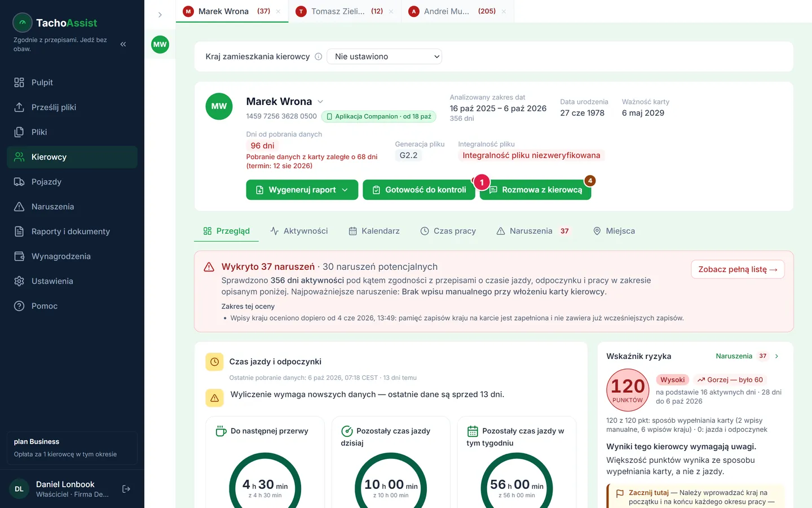Close the Tomasz Zieli... tab
The width and height of the screenshot is (812, 508).
point(391,11)
